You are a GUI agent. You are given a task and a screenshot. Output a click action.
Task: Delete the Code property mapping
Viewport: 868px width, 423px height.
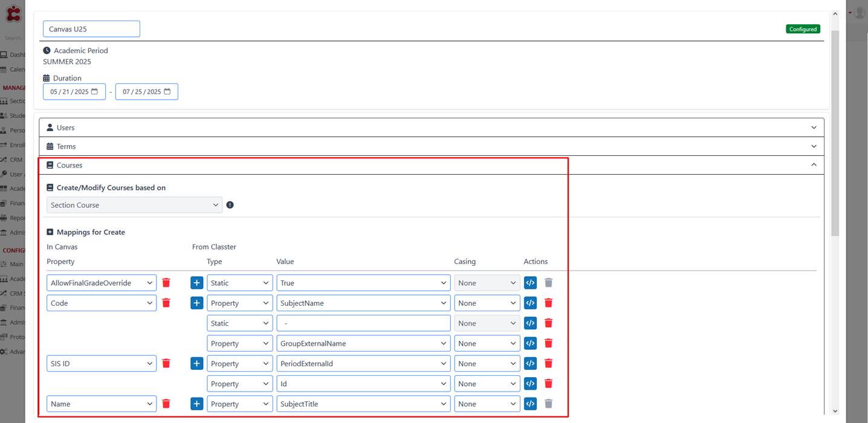point(166,303)
